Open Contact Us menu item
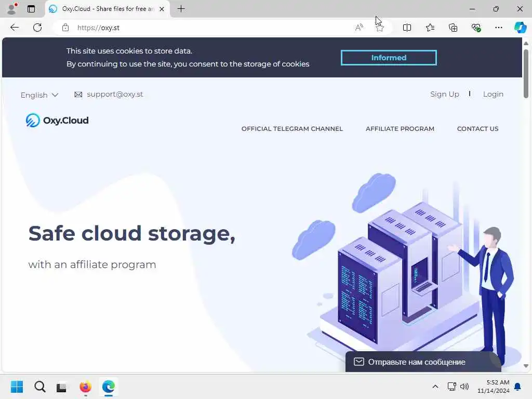Viewport: 532px width, 399px height. 477,129
